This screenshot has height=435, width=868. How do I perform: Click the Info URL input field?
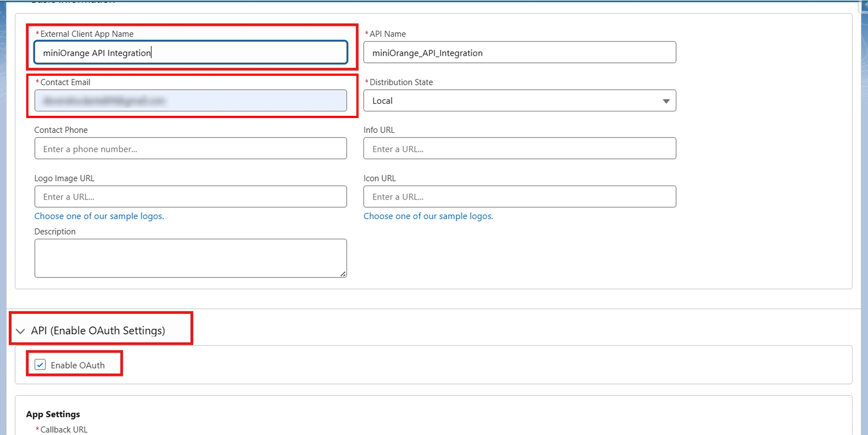tap(520, 148)
